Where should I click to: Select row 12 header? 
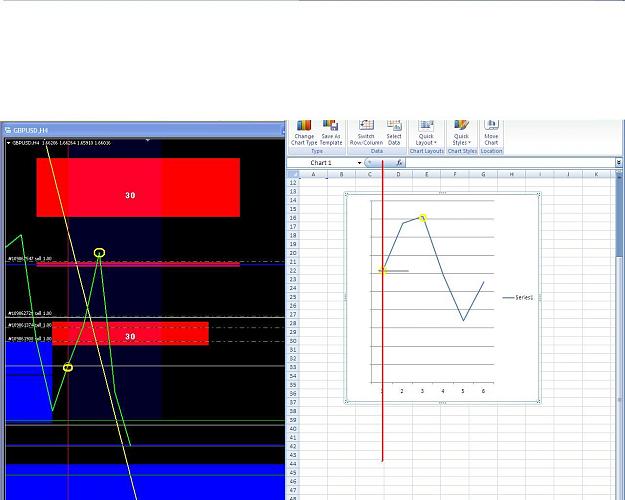coord(293,183)
